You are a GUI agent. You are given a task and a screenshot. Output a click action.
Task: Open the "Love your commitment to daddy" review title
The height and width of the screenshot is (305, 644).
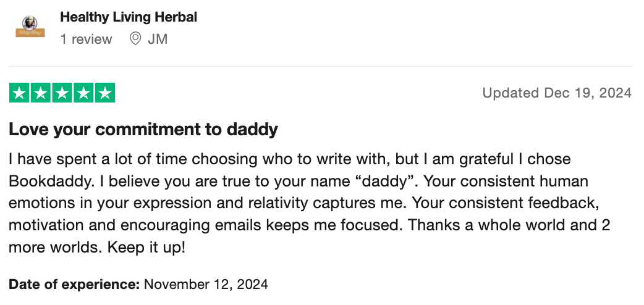coord(143,130)
